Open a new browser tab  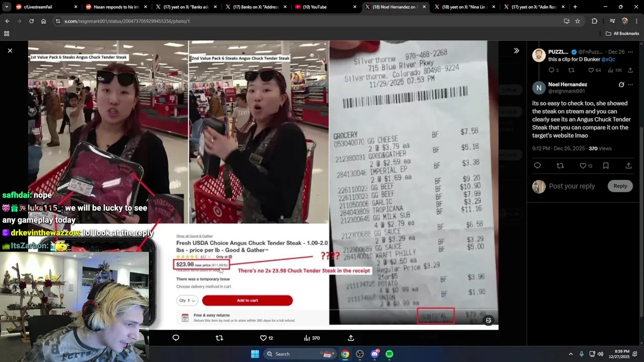click(575, 7)
